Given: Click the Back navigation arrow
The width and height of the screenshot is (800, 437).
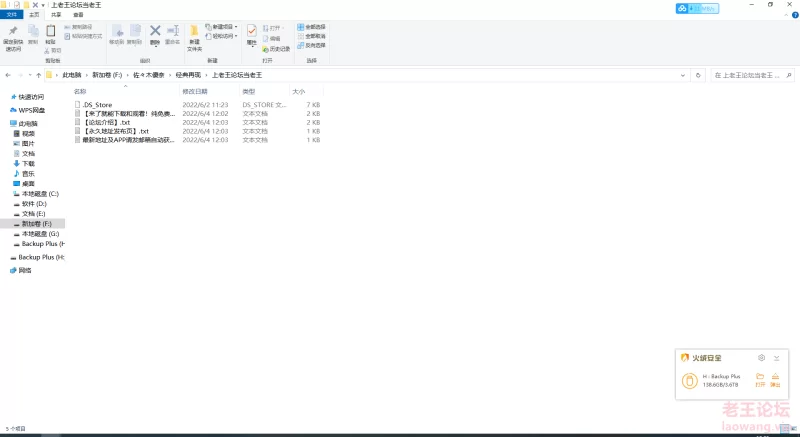Looking at the screenshot, I should click(8, 75).
